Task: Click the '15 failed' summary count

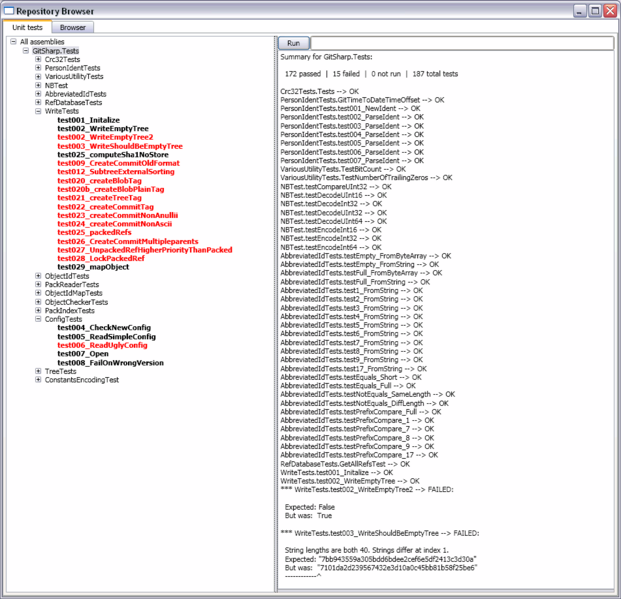Action: (346, 74)
